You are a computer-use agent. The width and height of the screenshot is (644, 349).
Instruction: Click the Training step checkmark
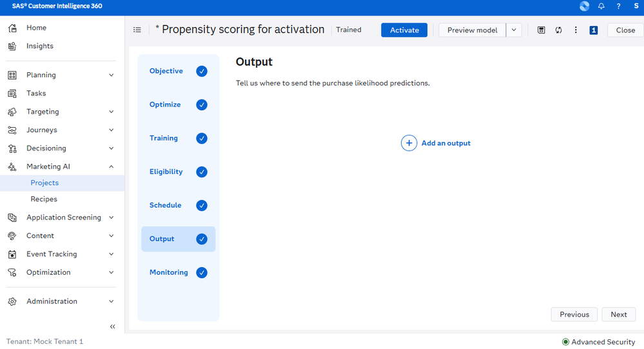(202, 139)
